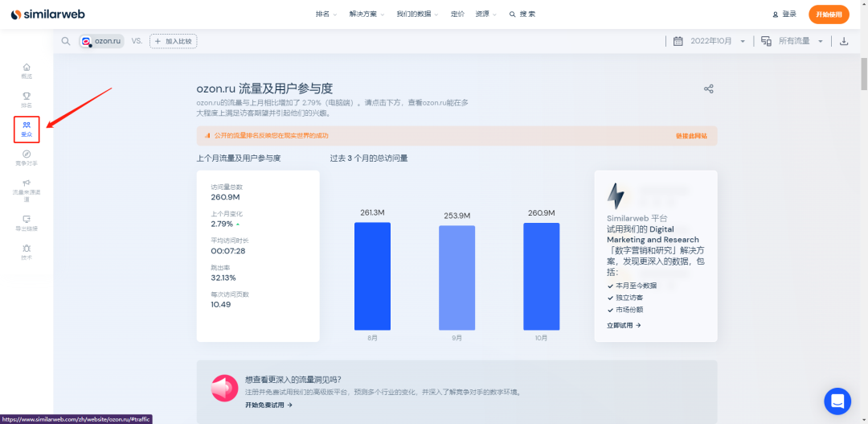
Task: Click the 10.49 pages per visit value
Action: 221,304
